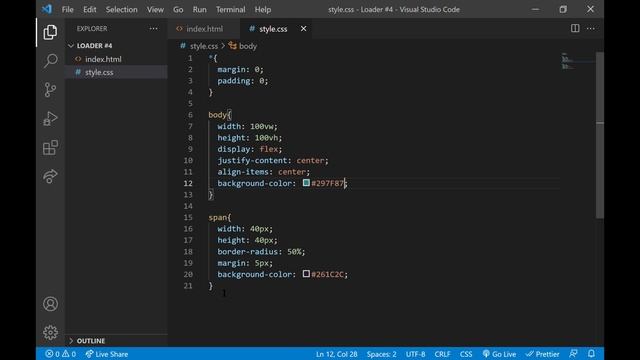Open the Source Control view
This screenshot has width=640, height=360.
coord(50,90)
